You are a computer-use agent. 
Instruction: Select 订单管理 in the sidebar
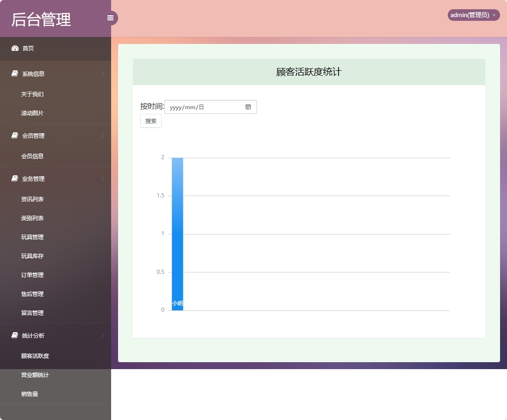tap(31, 275)
